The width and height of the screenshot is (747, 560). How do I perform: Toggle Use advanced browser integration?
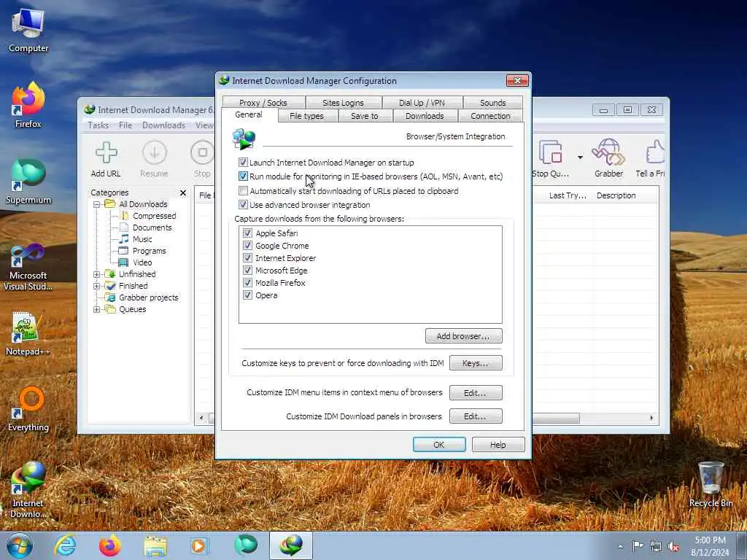pos(243,205)
